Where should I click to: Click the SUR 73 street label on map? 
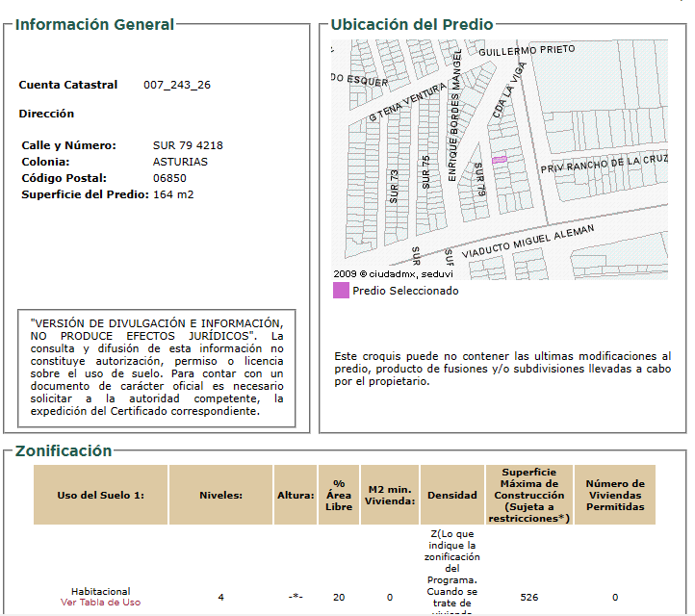pyautogui.click(x=394, y=187)
